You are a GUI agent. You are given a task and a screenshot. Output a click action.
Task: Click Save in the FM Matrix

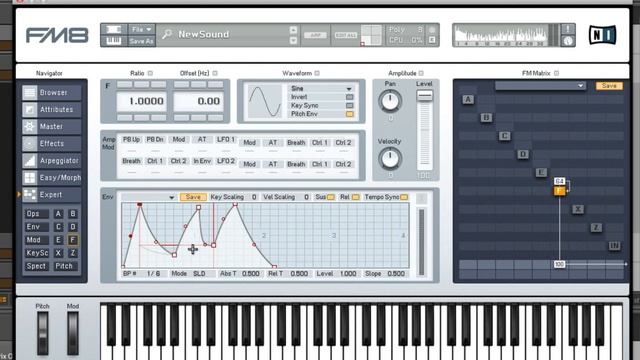(609, 86)
